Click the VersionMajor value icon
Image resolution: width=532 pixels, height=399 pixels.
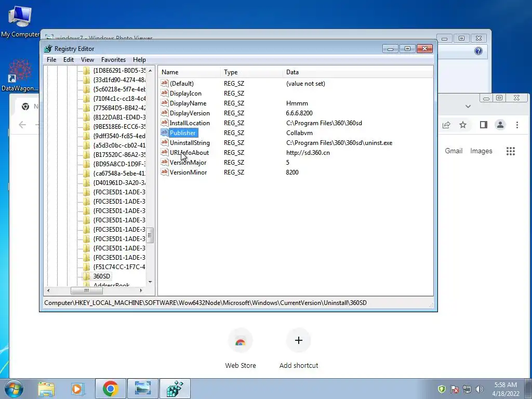coord(165,162)
